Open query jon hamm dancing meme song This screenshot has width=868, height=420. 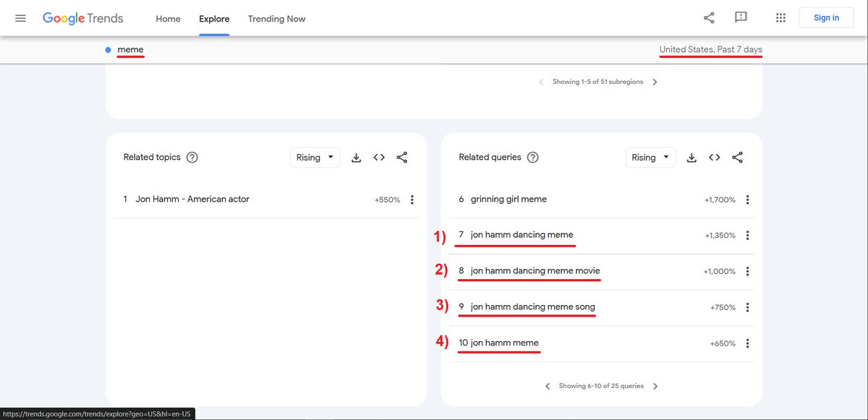533,307
